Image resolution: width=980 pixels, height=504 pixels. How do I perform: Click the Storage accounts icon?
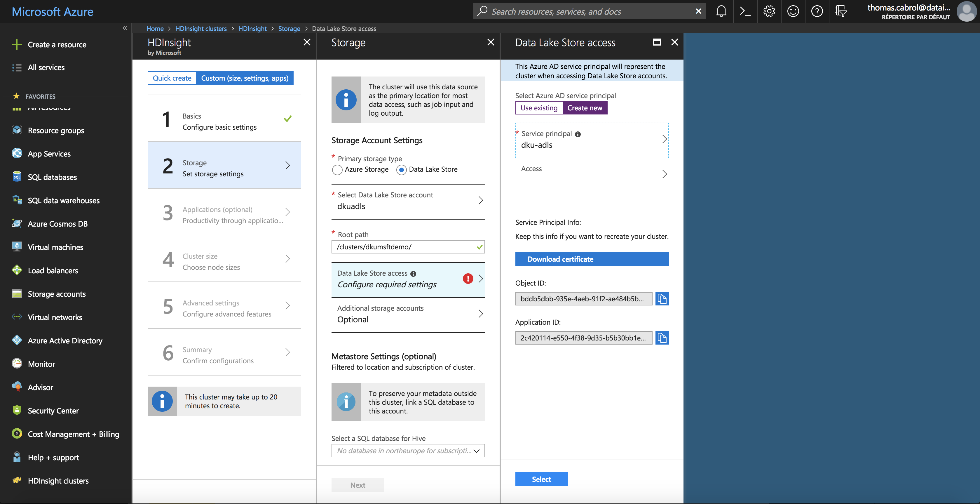[17, 293]
